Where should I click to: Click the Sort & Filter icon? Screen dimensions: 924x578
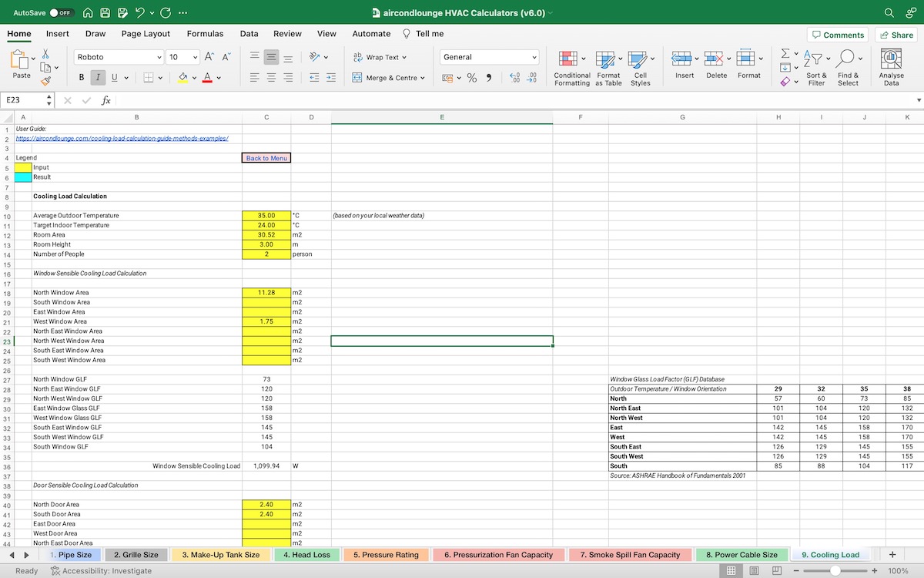pyautogui.click(x=812, y=59)
